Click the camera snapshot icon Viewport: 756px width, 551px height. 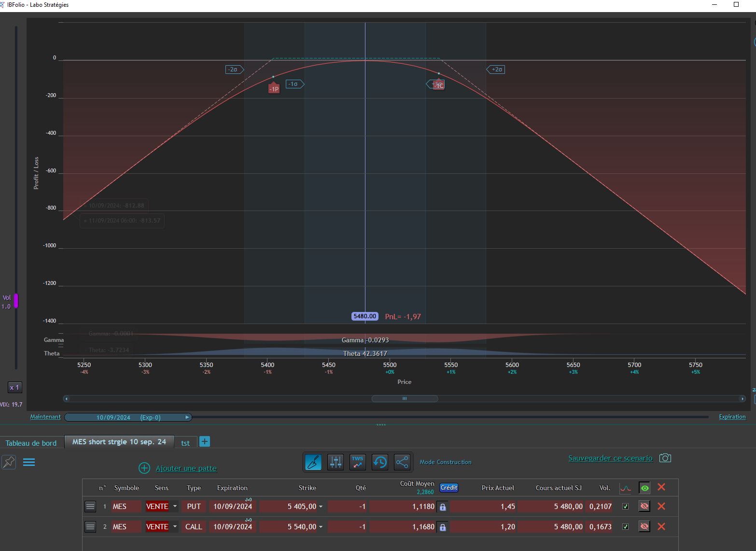(x=665, y=458)
